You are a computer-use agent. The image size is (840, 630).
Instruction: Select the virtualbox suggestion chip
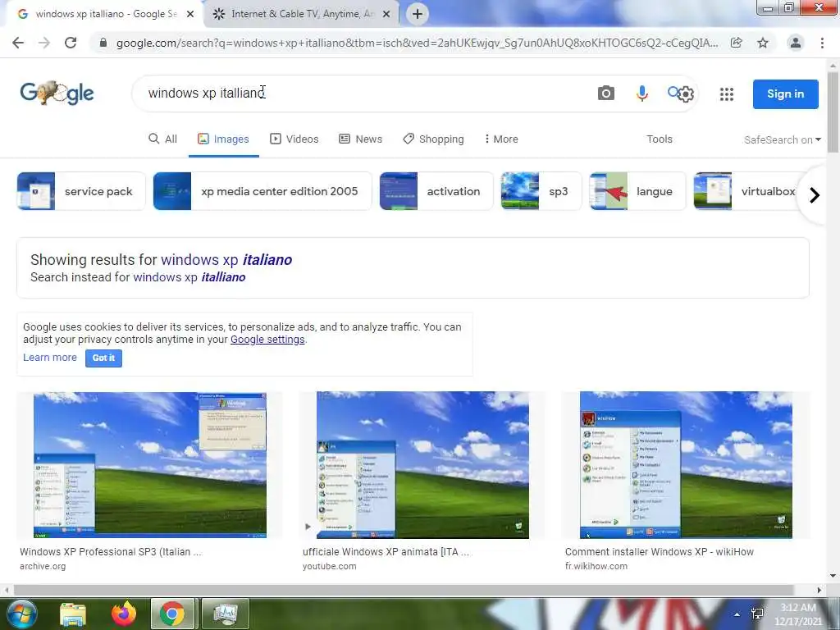coord(747,191)
